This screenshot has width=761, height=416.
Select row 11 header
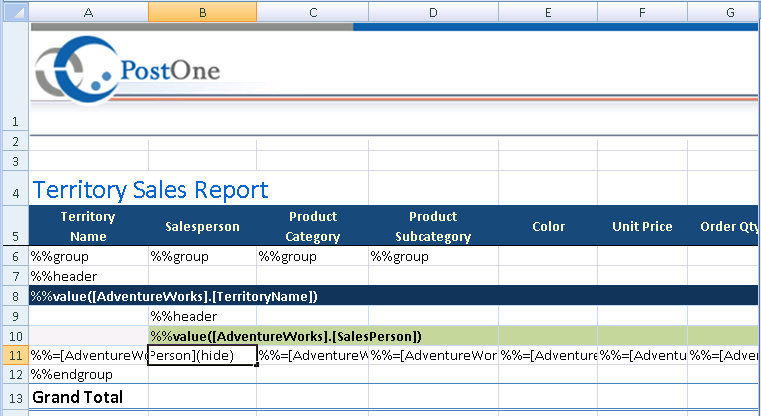16,355
